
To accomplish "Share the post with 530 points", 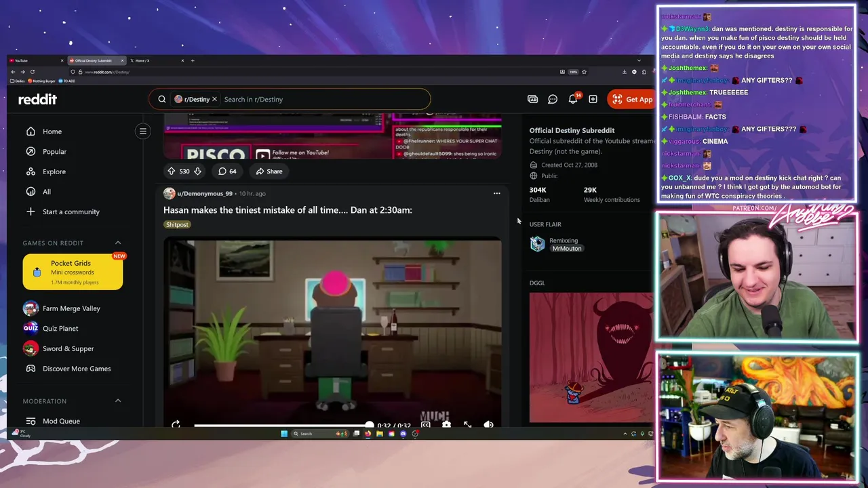I will tap(269, 171).
